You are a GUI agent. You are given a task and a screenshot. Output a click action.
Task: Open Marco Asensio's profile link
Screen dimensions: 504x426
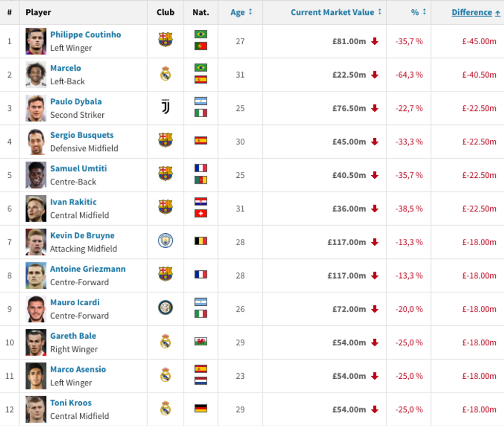[78, 369]
